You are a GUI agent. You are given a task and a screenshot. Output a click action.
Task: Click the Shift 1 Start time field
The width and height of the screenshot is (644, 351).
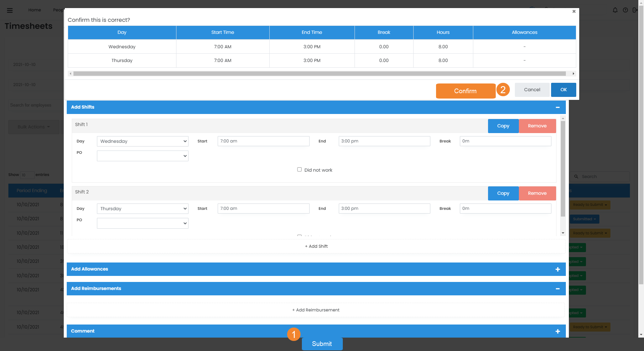tap(263, 141)
